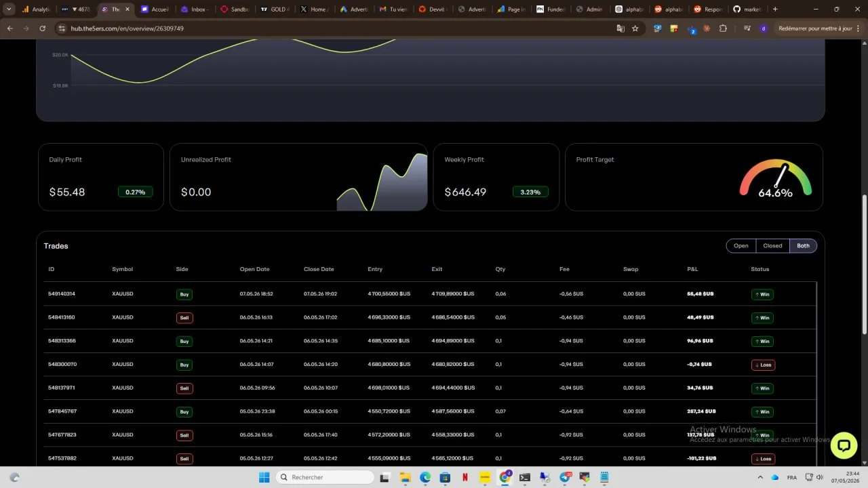Click trade ID 548137971

click(62, 388)
